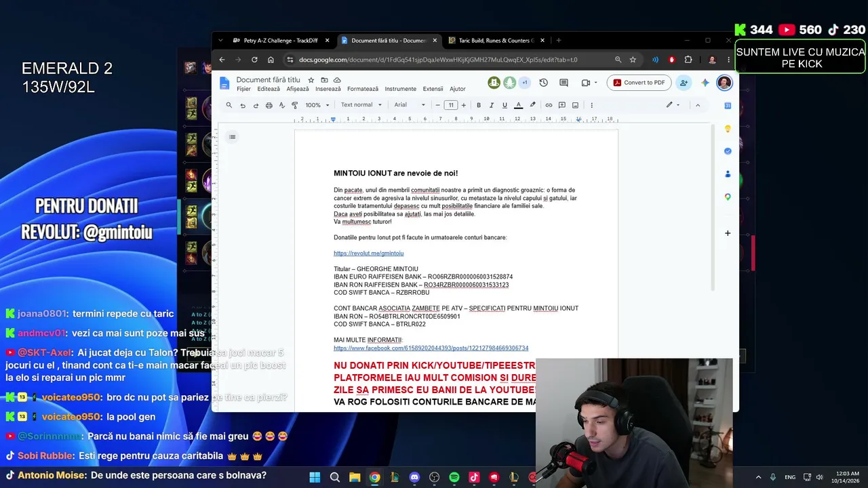Open Google Keep in the side panel
Viewport: 868px width, 488px height.
click(x=728, y=129)
